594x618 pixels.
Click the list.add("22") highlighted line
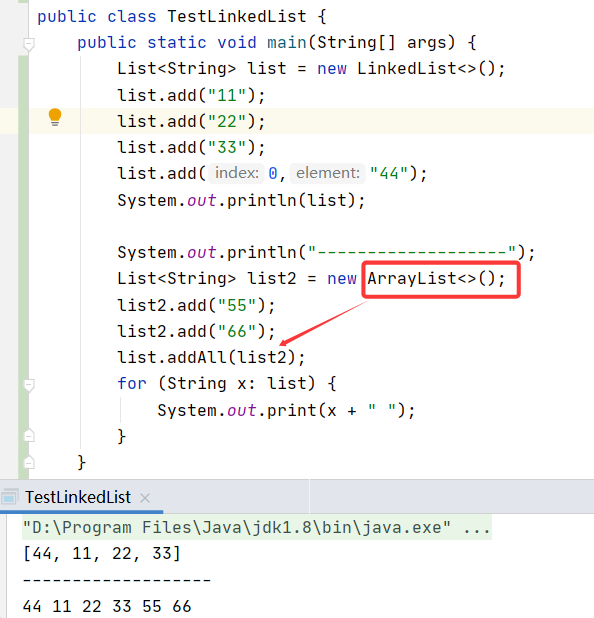click(191, 121)
